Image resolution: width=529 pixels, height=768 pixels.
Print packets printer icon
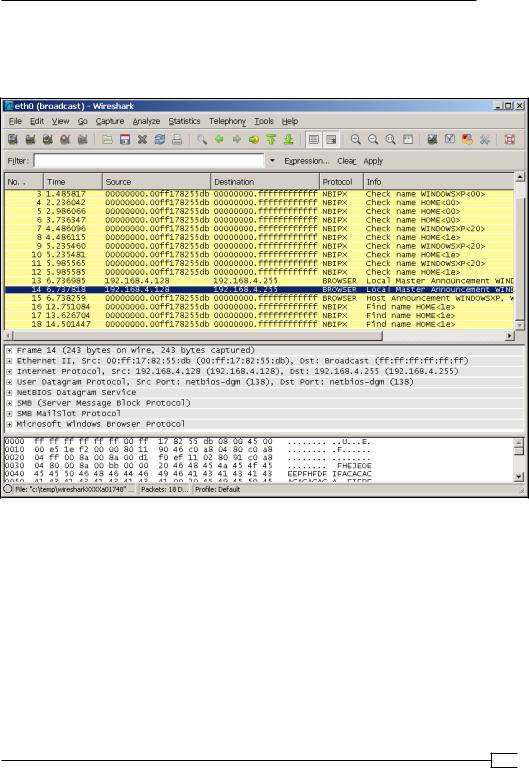(x=177, y=140)
